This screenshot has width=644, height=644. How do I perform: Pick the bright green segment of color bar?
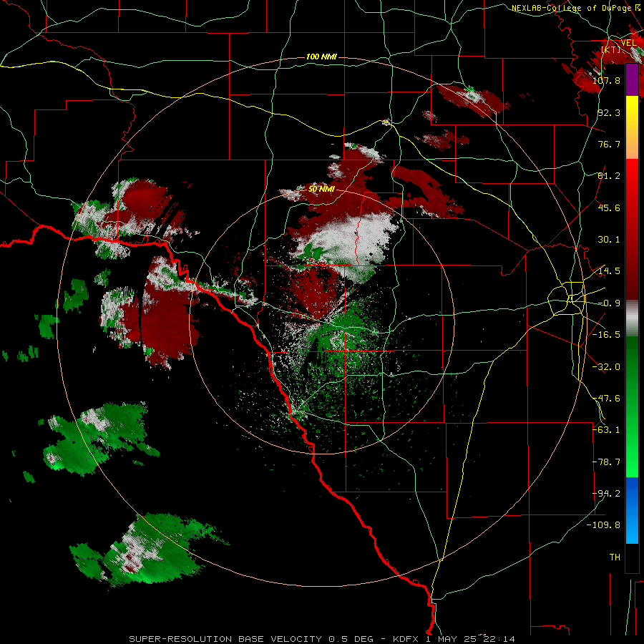632,452
